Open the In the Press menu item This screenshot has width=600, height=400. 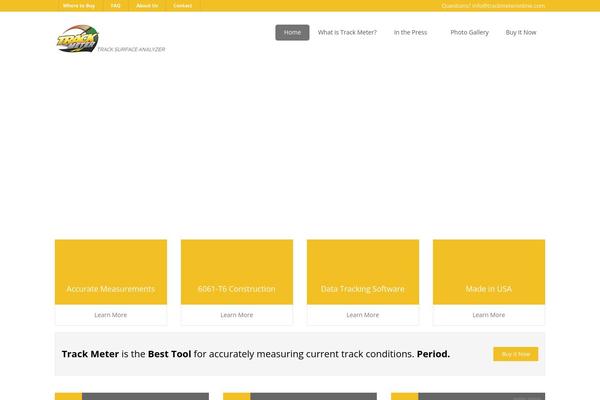(x=410, y=33)
